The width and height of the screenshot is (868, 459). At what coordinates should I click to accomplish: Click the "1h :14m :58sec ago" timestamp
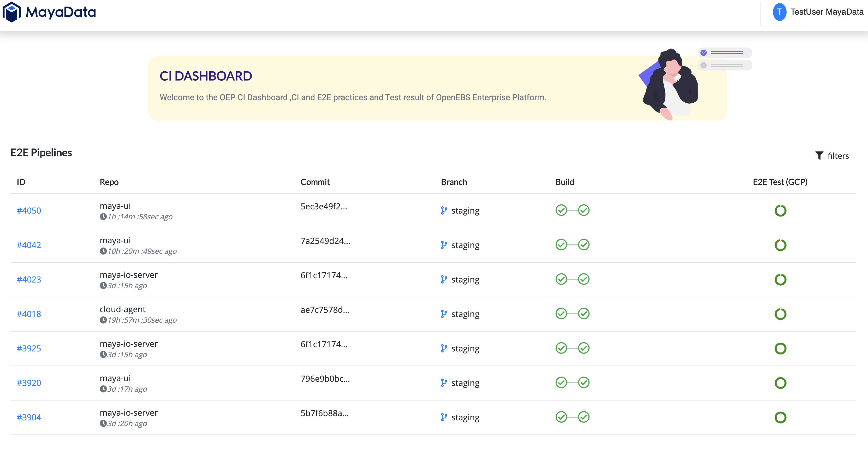(140, 217)
